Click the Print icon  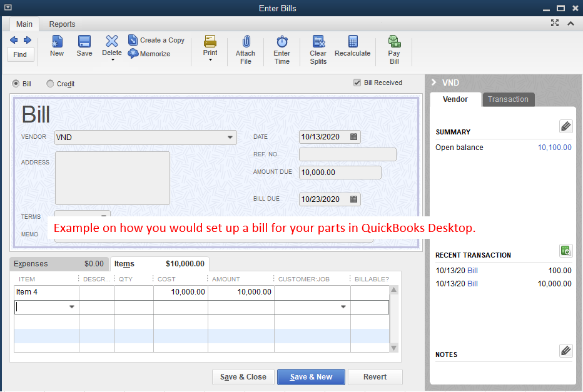pos(210,41)
